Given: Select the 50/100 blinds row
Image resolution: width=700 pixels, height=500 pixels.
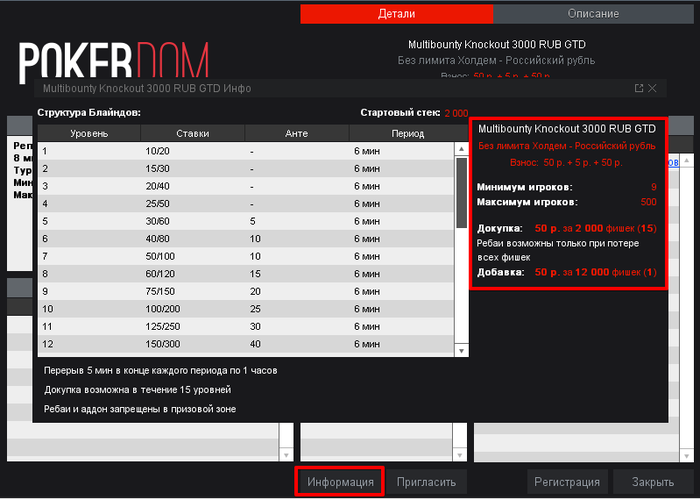Looking at the screenshot, I should pos(246,256).
